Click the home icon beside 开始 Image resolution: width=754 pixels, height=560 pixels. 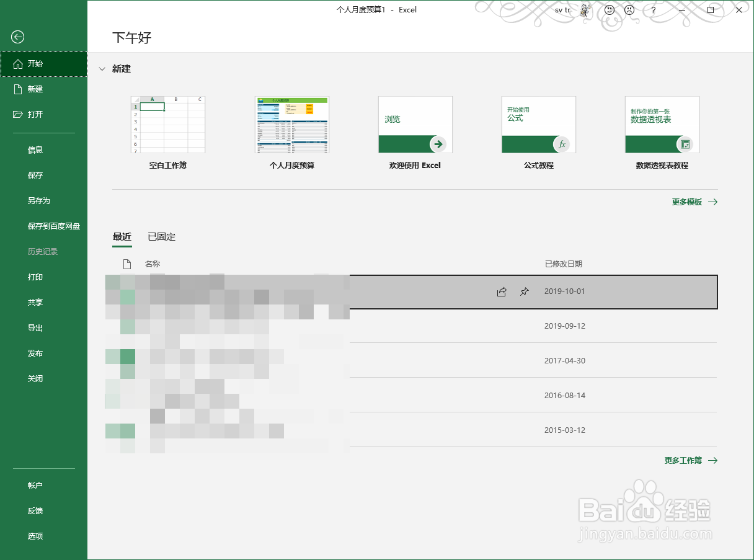click(17, 64)
